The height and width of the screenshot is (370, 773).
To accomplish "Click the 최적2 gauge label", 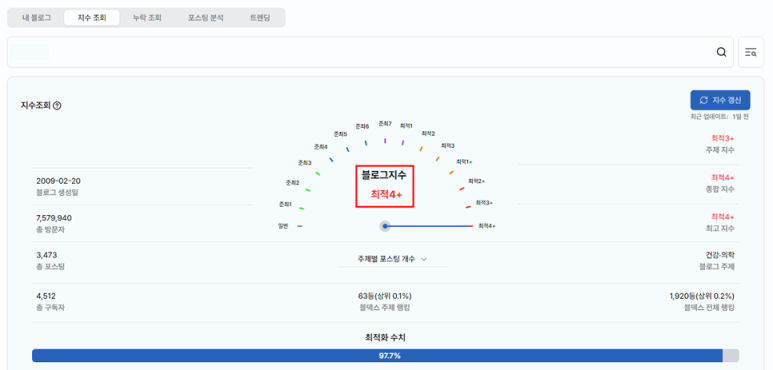I will 428,134.
